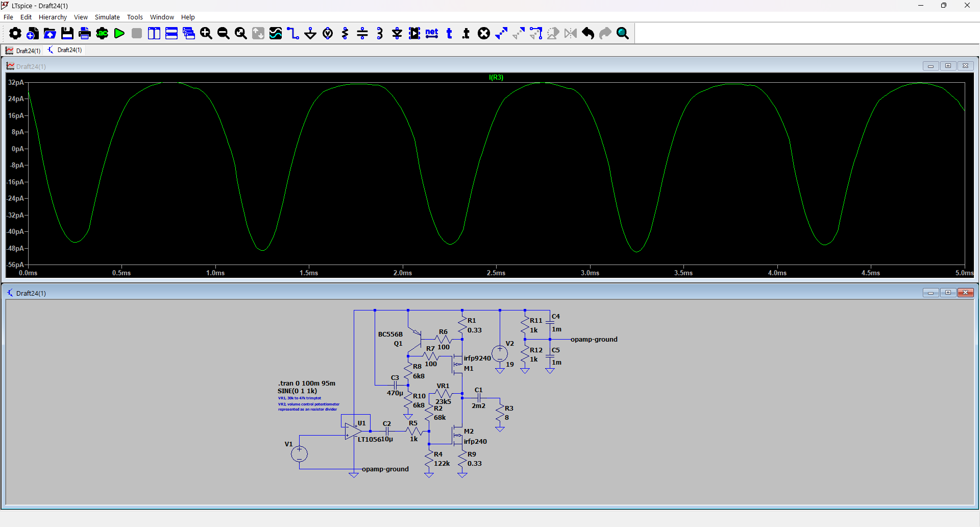Open the View menu
The height and width of the screenshot is (527, 980).
pyautogui.click(x=81, y=17)
